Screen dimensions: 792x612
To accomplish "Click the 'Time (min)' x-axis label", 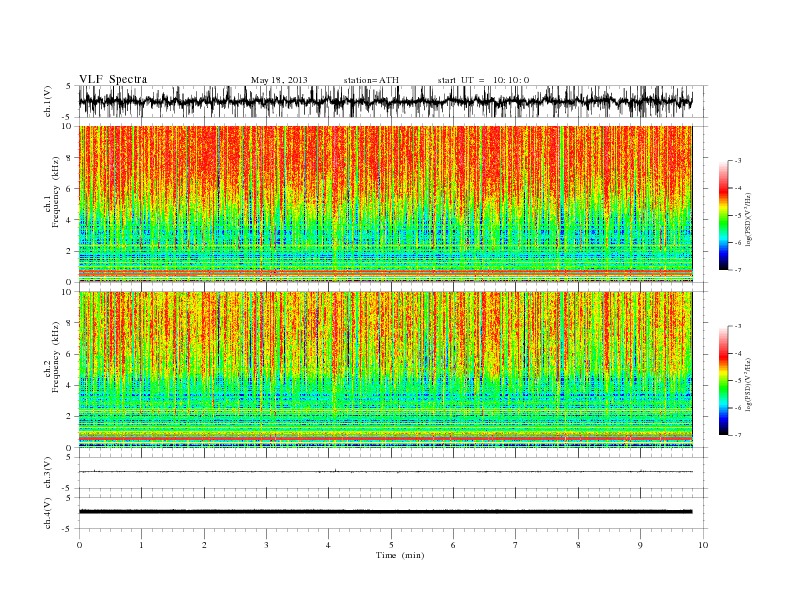I will coord(400,555).
